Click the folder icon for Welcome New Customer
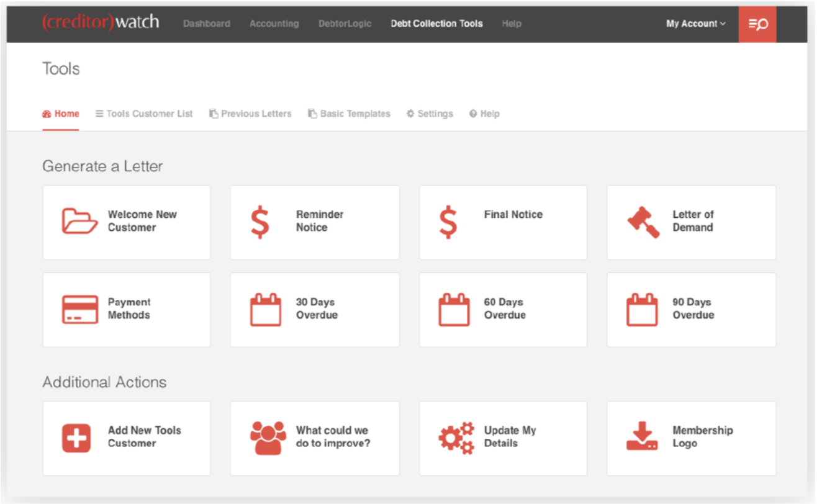 (79, 221)
